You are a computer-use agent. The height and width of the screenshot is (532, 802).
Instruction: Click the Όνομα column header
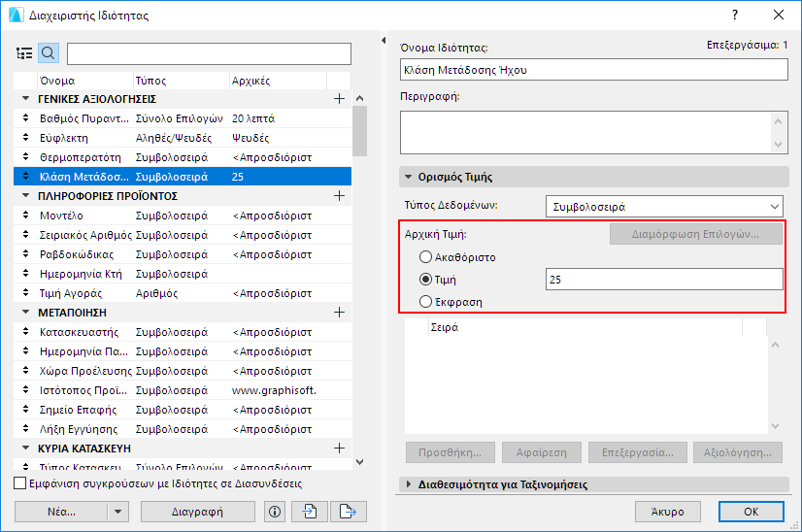(85, 81)
